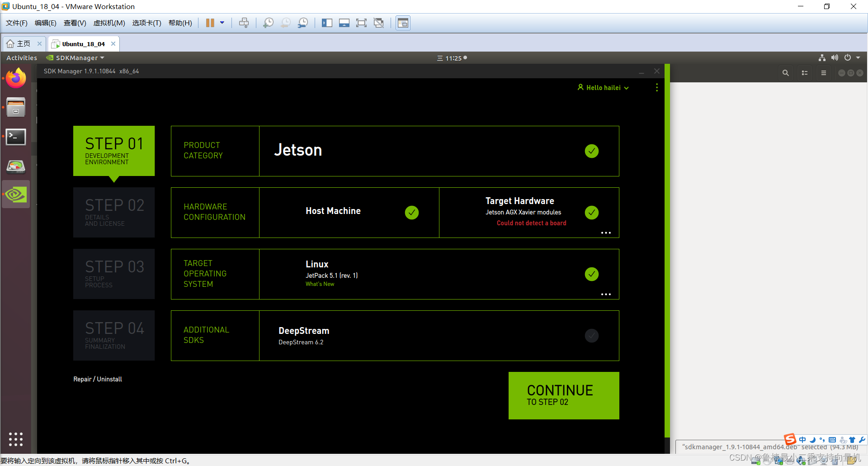The image size is (868, 466).
Task: Revert to snapshot toolbar icon
Action: pos(286,23)
